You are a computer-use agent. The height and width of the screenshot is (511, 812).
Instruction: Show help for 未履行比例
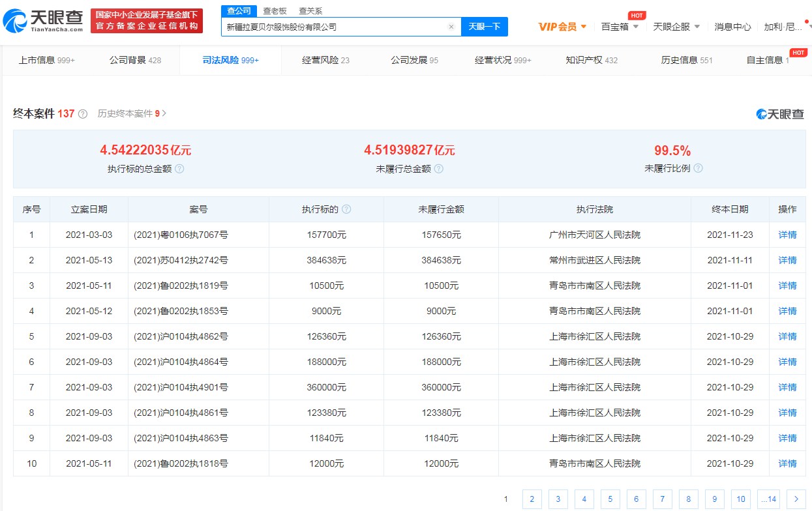pos(698,168)
